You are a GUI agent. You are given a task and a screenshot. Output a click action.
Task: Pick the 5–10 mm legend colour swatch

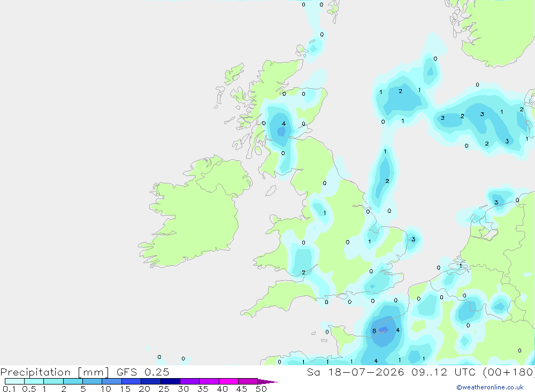click(x=92, y=381)
